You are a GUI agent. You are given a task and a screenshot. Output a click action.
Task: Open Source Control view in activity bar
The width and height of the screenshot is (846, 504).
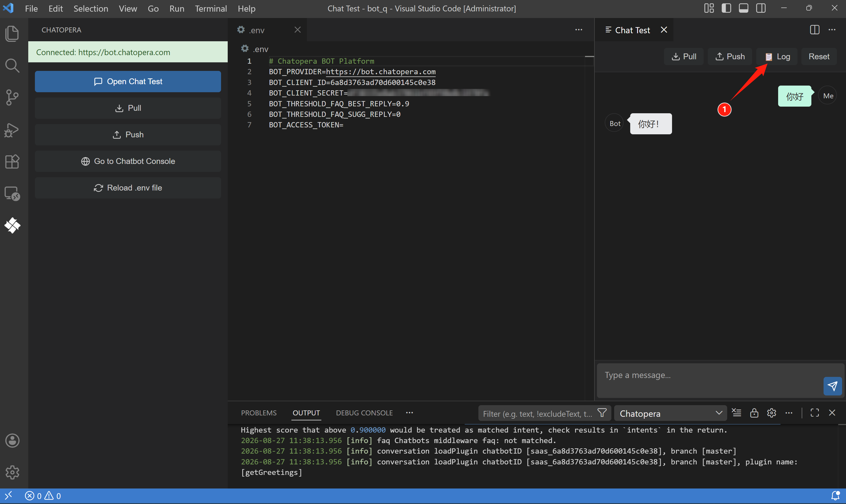click(x=12, y=97)
